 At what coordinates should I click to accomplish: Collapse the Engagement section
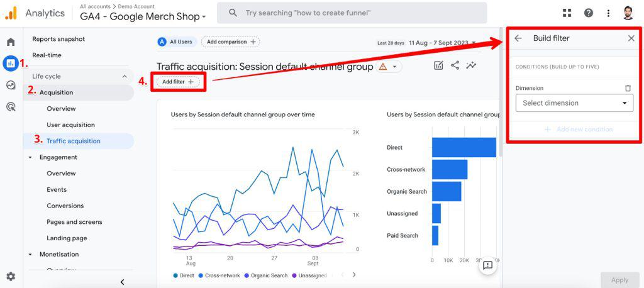[30, 157]
